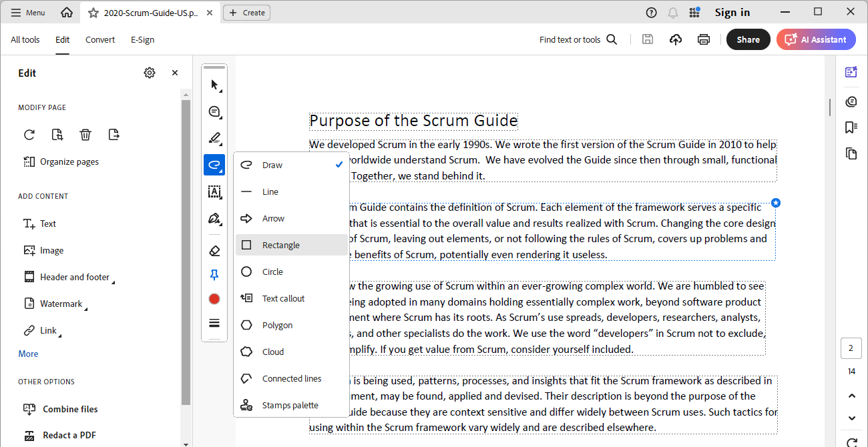Open the bookmarks panel in right rail
868x447 pixels.
coord(851,127)
